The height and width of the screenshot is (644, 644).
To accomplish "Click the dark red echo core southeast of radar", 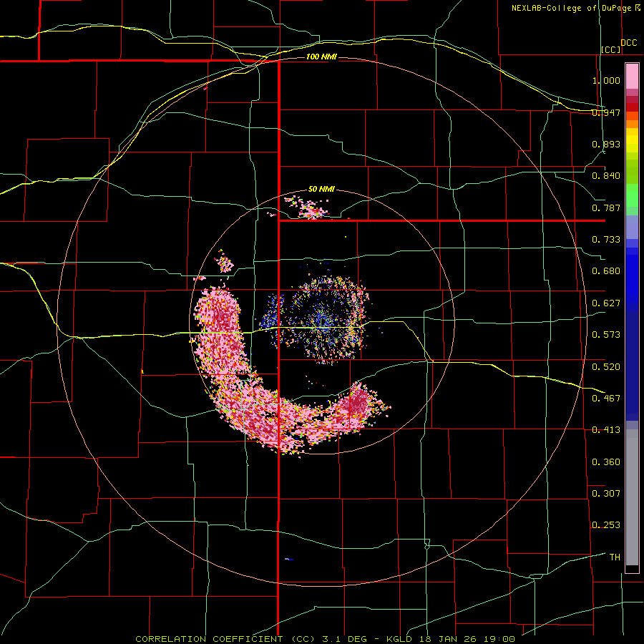I will point(358,401).
